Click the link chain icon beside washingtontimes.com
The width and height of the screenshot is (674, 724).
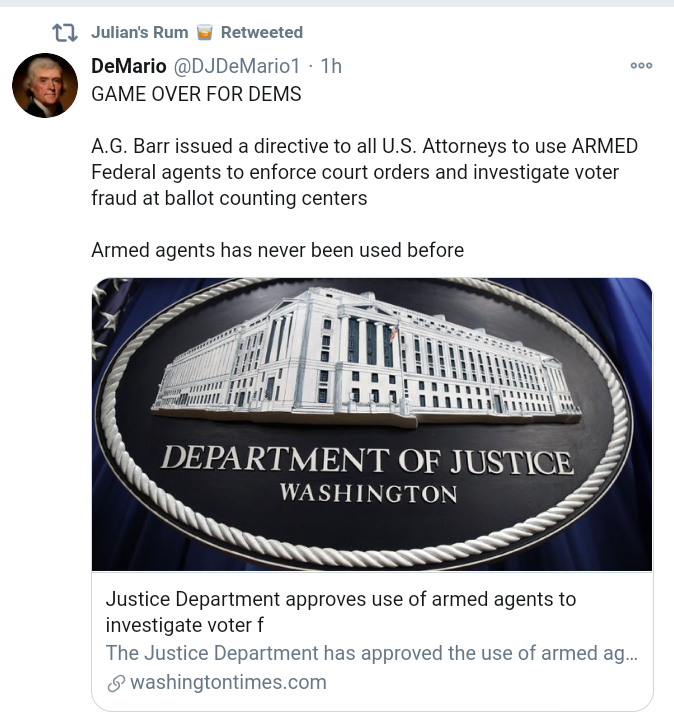[116, 683]
